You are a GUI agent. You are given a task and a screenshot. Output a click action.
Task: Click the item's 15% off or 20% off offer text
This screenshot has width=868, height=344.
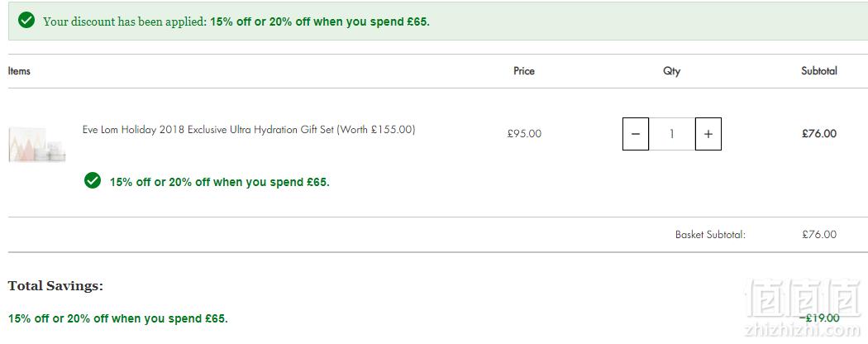tap(219, 182)
